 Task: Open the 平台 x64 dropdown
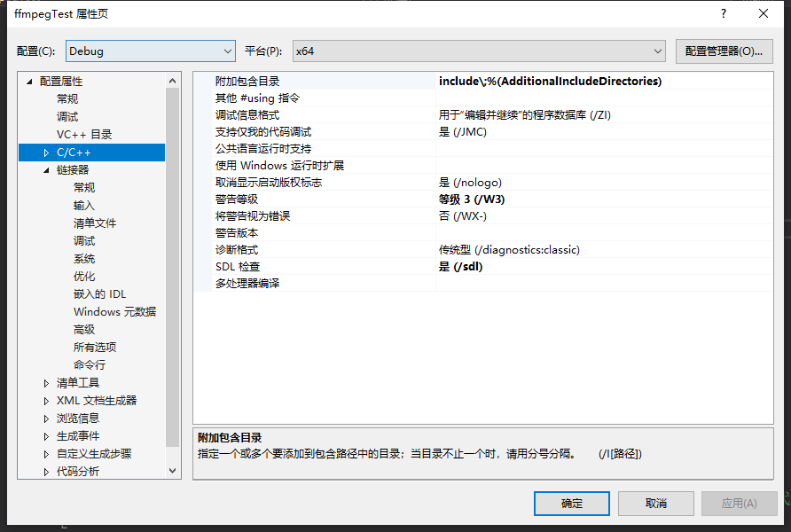click(x=479, y=51)
